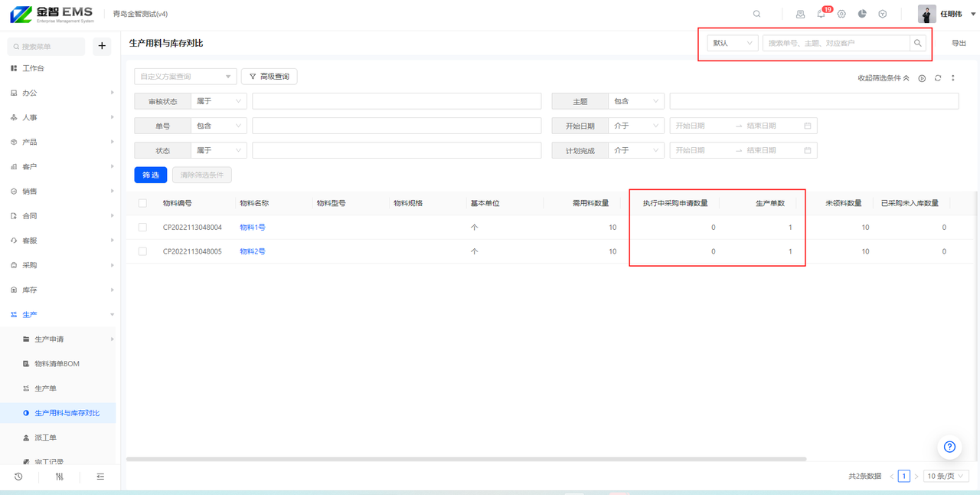Open 主题 operator dropdown 包含

pos(636,101)
